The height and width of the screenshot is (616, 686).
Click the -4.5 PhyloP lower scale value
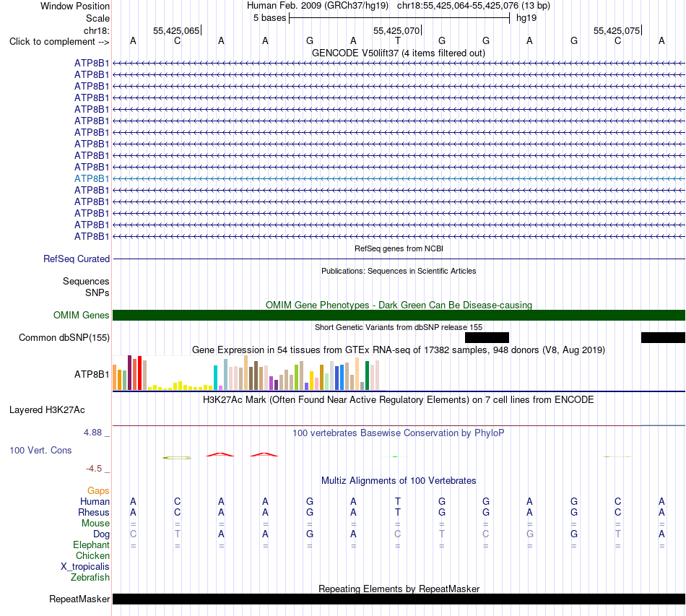(x=94, y=469)
